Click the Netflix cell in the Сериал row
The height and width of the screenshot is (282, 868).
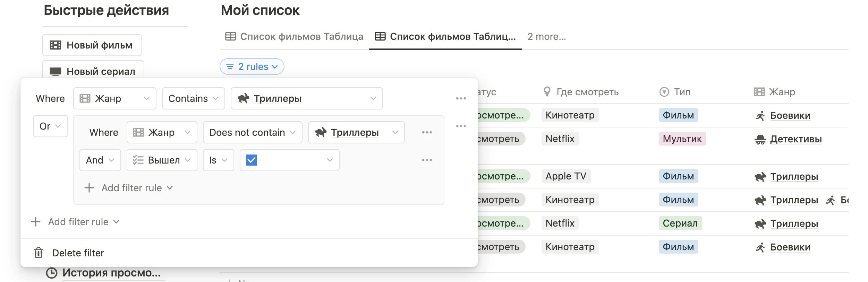tap(560, 223)
